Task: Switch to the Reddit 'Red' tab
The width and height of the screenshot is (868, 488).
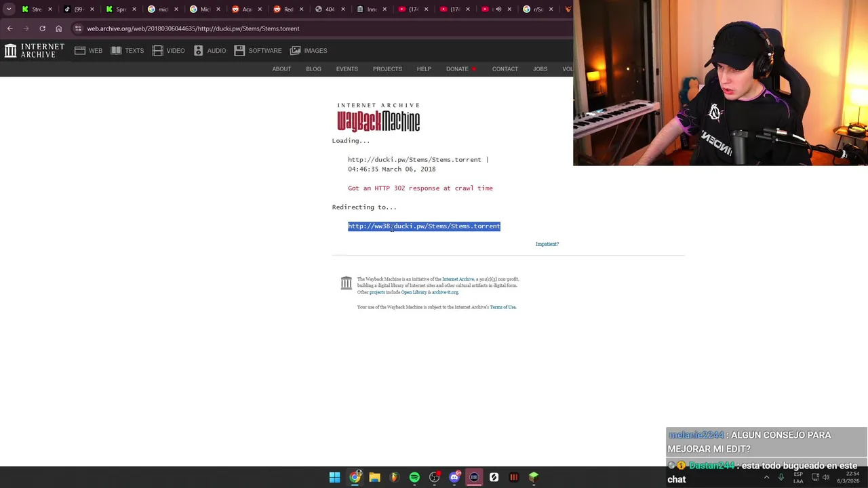Action: point(288,9)
